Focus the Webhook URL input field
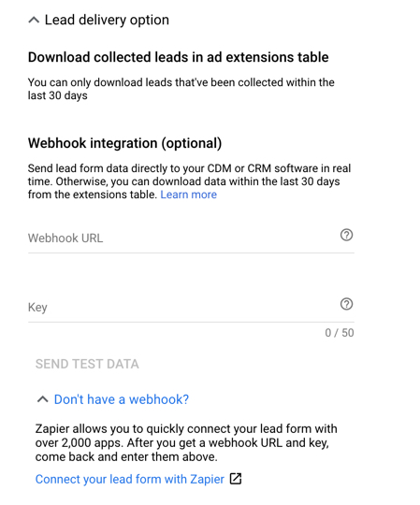The image size is (420, 505). point(191,238)
